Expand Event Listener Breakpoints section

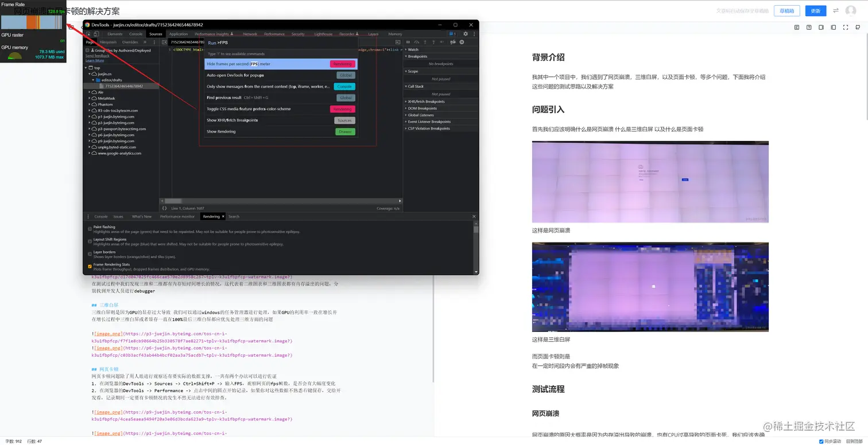(x=440, y=122)
